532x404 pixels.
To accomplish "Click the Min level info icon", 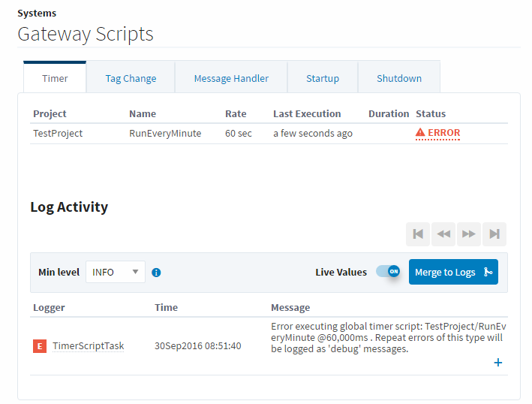I will point(156,273).
